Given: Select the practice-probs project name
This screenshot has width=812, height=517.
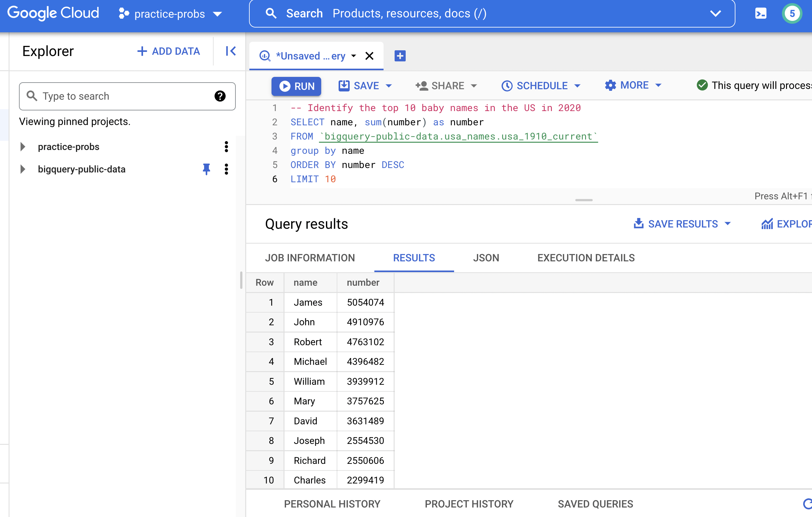Looking at the screenshot, I should (68, 147).
